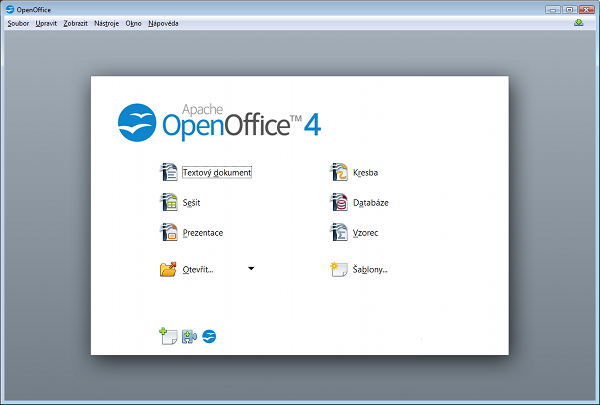Click the Otevřít... label
Screen dimensions: 600x405
(x=198, y=269)
